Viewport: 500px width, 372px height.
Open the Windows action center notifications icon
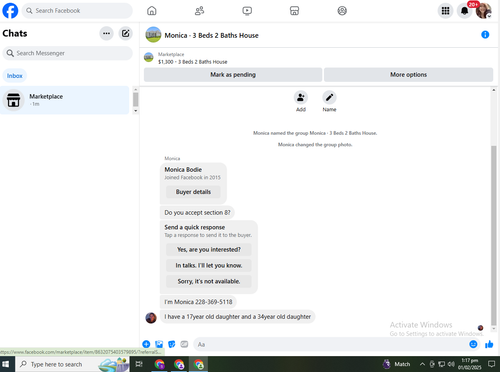pyautogui.click(x=491, y=364)
